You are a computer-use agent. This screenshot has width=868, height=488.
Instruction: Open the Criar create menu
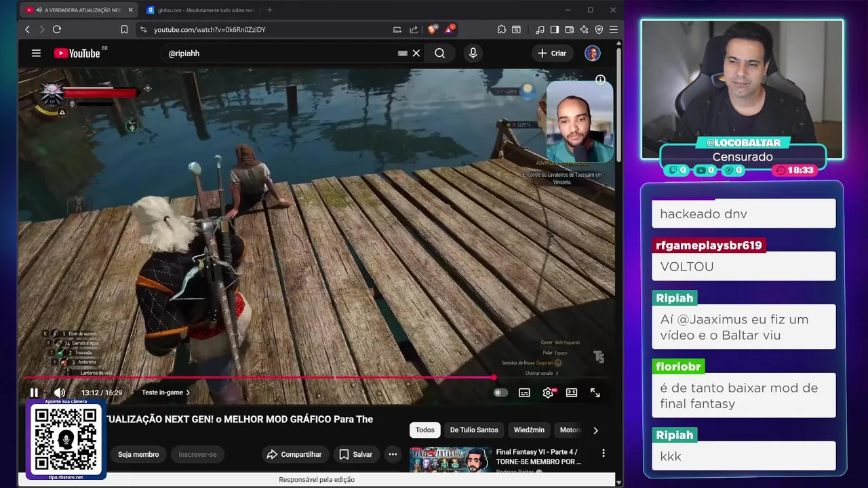pyautogui.click(x=552, y=53)
